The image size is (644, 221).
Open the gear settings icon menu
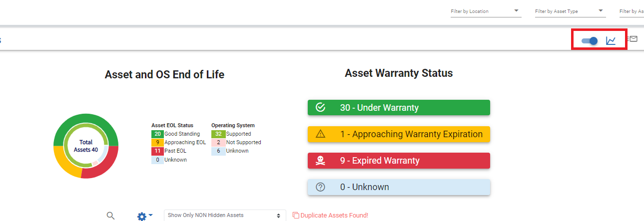click(145, 216)
